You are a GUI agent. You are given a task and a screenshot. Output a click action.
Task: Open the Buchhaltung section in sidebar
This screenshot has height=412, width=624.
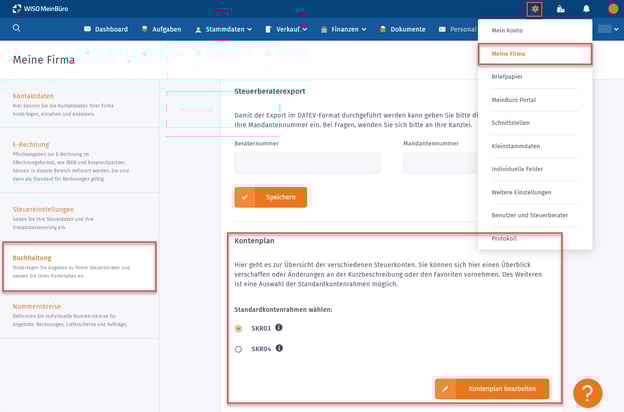(x=79, y=266)
